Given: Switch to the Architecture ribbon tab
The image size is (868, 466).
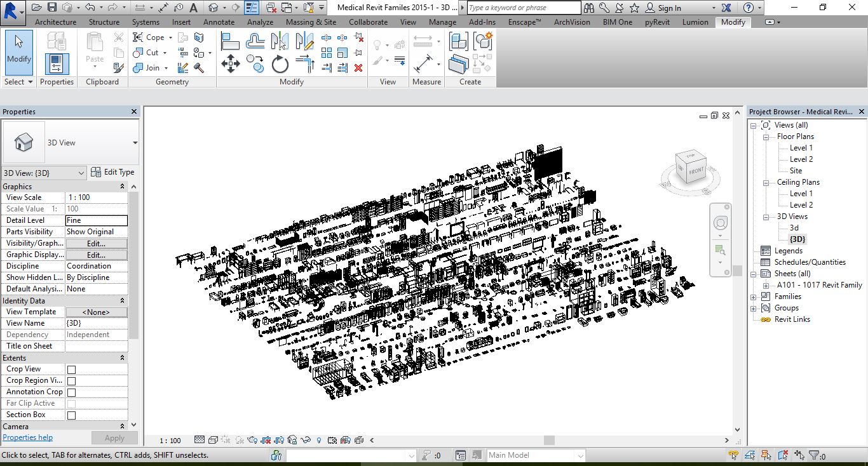Looking at the screenshot, I should [55, 22].
